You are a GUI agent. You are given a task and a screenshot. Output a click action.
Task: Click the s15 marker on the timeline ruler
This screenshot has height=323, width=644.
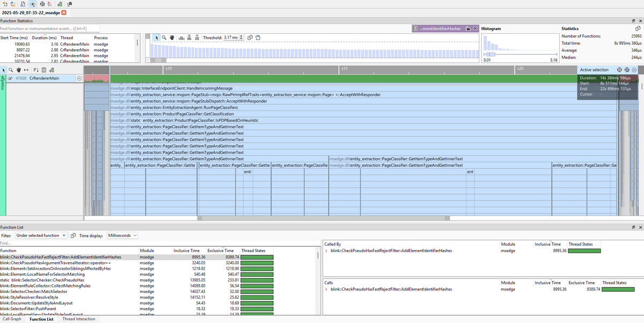point(345,69)
